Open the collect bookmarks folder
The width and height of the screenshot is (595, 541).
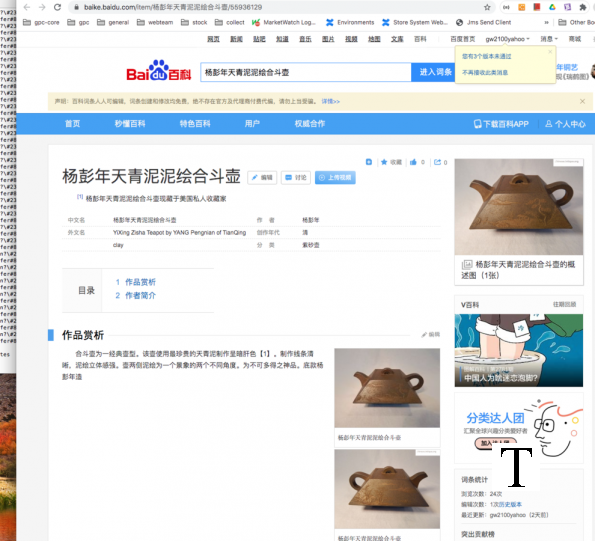230,22
